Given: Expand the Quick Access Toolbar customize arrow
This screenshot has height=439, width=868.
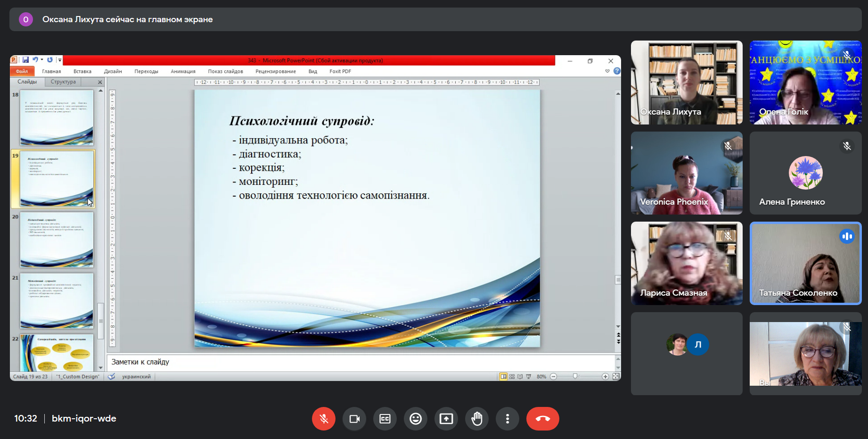Looking at the screenshot, I should point(60,60).
